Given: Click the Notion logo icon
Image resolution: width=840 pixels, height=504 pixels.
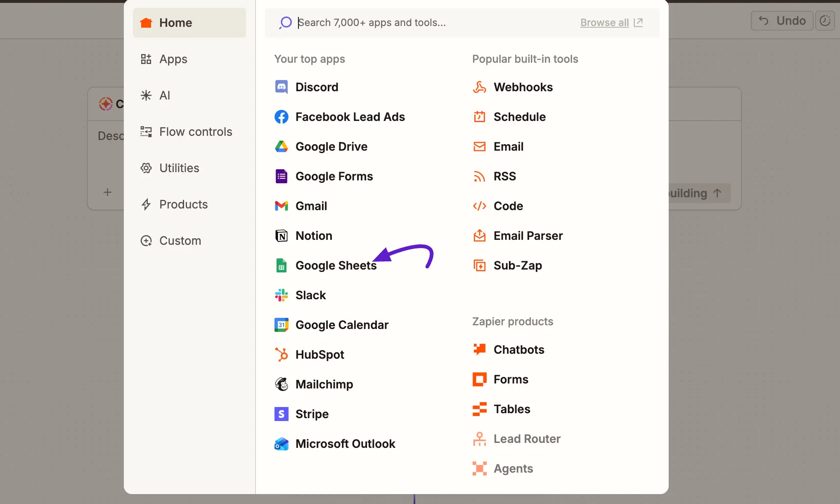Looking at the screenshot, I should point(281,236).
